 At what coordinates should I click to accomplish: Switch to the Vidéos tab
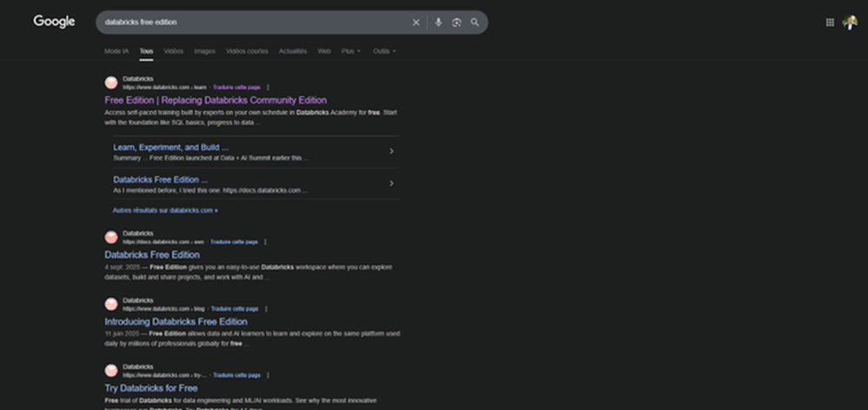click(173, 51)
